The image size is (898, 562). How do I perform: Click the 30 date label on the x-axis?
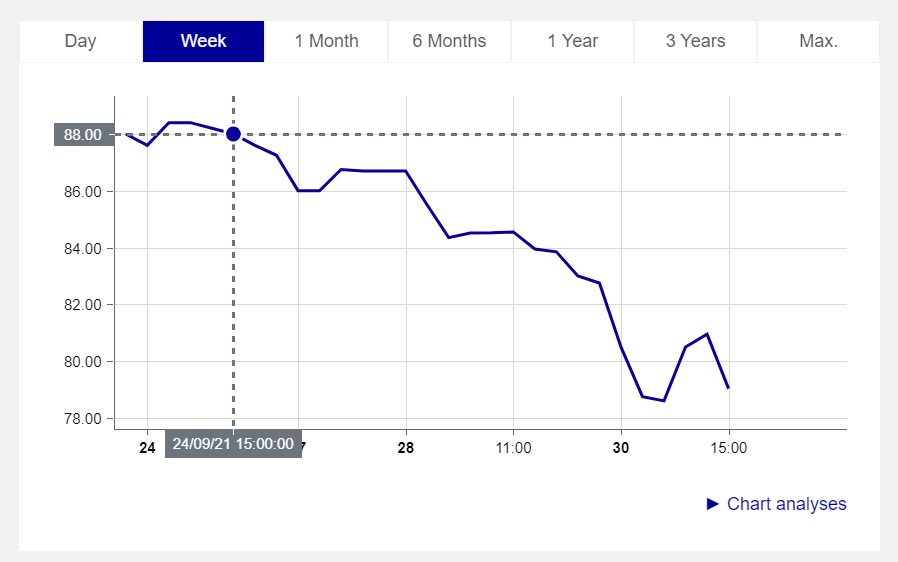click(x=620, y=448)
